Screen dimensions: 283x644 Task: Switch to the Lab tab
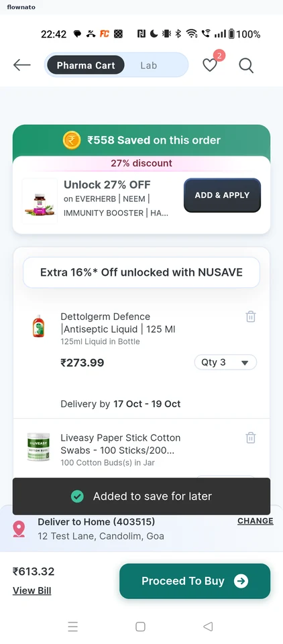(149, 65)
